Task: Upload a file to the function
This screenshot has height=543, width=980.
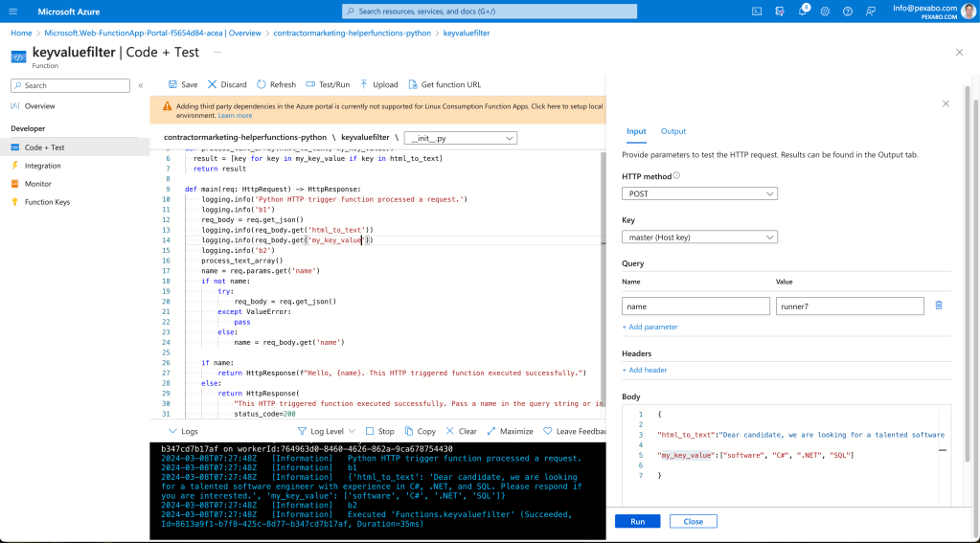Action: (x=378, y=84)
